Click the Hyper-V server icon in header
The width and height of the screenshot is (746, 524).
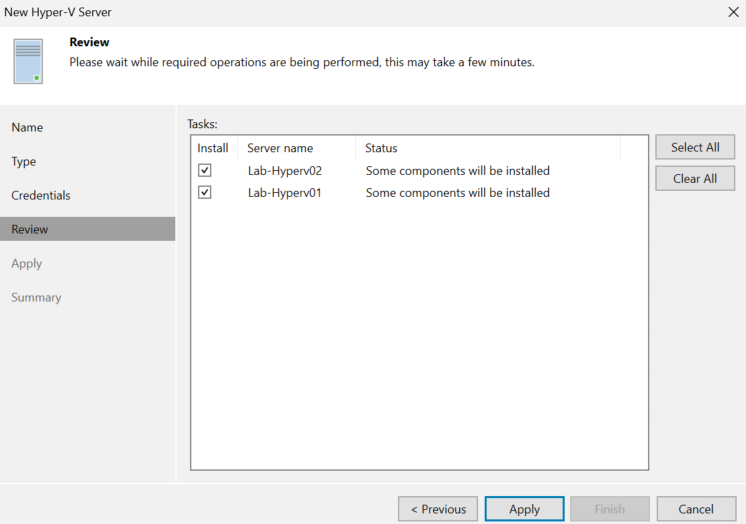coord(28,61)
